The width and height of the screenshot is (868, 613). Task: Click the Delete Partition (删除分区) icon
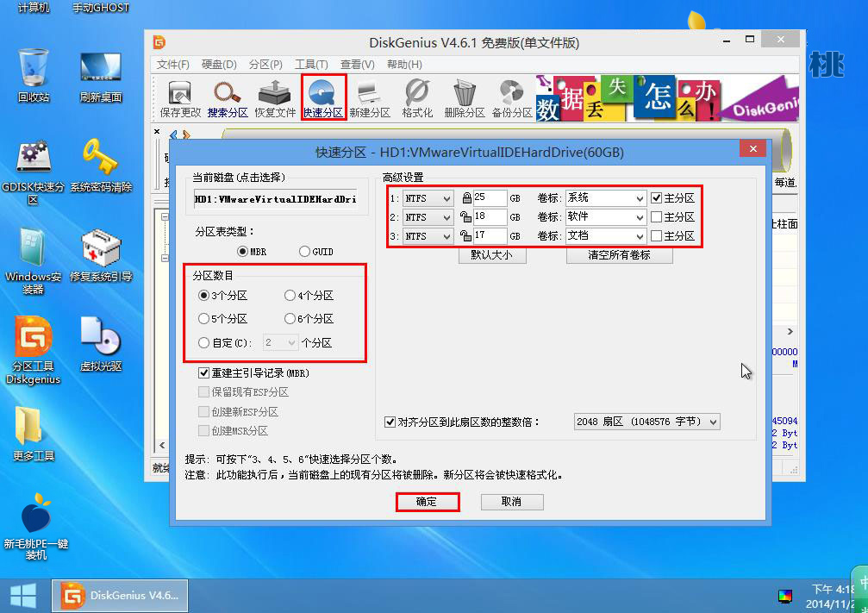(465, 98)
